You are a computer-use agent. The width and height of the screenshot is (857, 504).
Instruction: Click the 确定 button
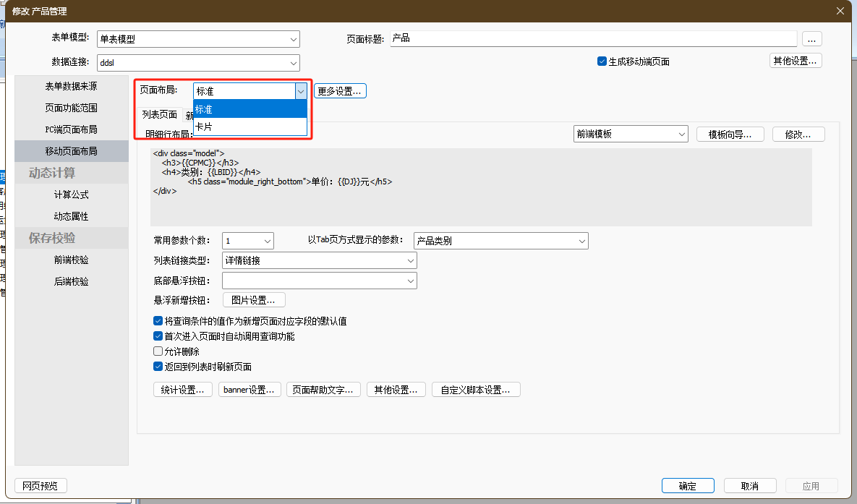click(687, 486)
